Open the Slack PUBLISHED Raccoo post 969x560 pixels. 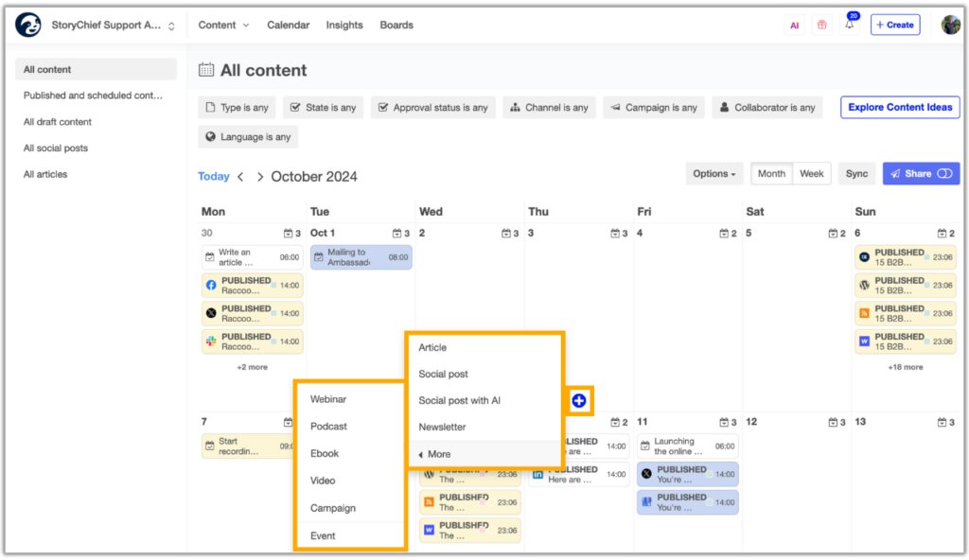point(252,341)
